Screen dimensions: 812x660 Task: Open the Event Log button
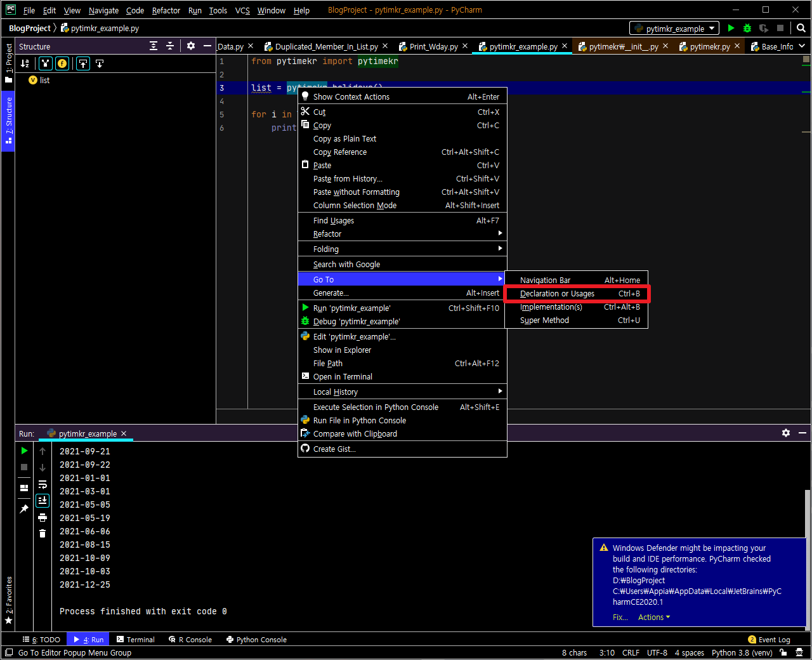tap(769, 640)
